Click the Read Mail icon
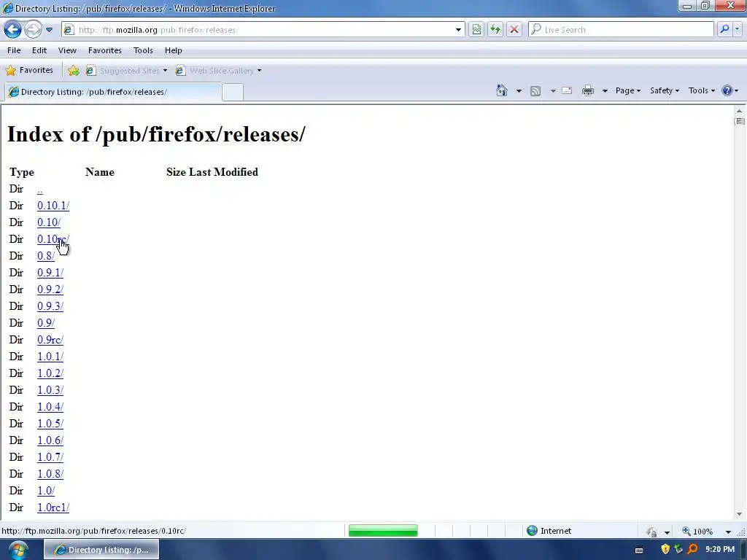Image resolution: width=747 pixels, height=560 pixels. pos(567,90)
